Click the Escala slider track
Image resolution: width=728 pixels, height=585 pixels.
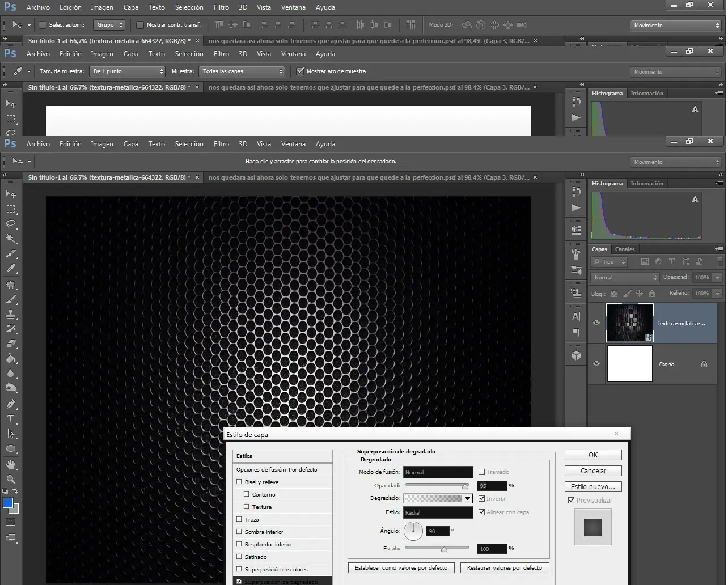(437, 548)
